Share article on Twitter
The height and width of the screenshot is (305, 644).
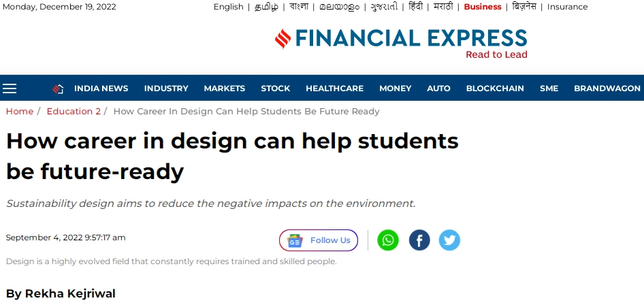pyautogui.click(x=449, y=240)
